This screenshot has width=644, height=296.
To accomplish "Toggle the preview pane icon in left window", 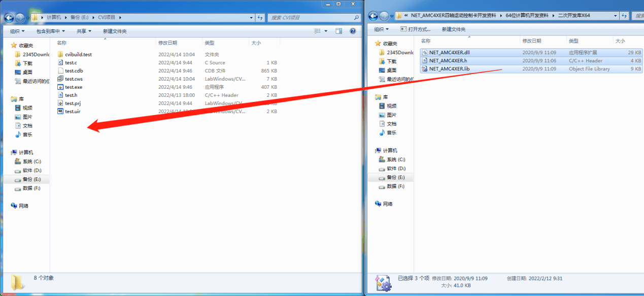I will click(338, 31).
